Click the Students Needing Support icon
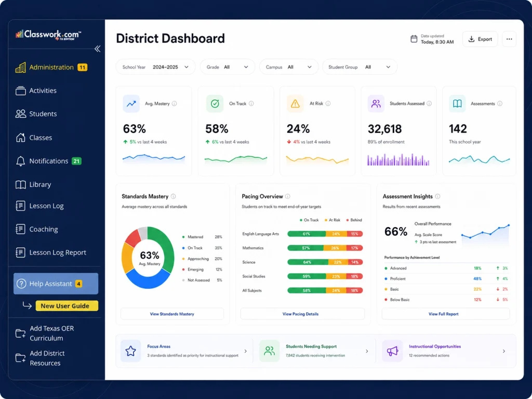The height and width of the screenshot is (399, 532). point(270,351)
